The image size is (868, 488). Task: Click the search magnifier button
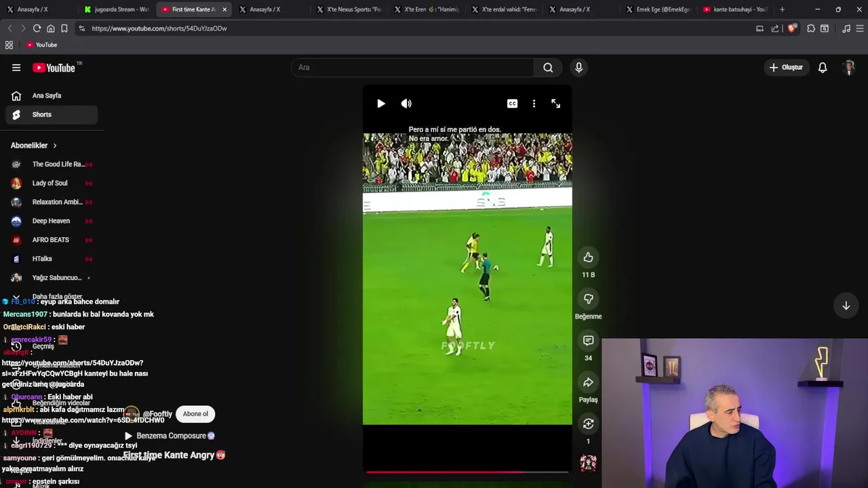[548, 67]
